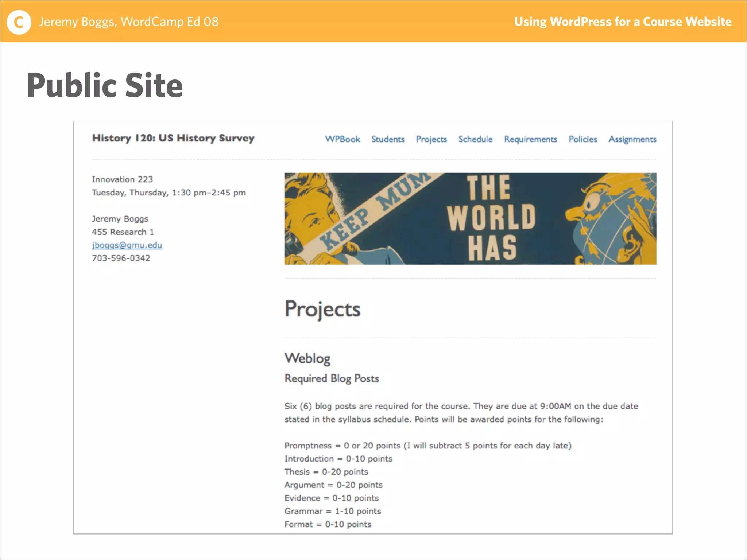Screen dimensions: 747x560
Task: Click the Required Blog Posts subheading
Action: click(x=332, y=379)
